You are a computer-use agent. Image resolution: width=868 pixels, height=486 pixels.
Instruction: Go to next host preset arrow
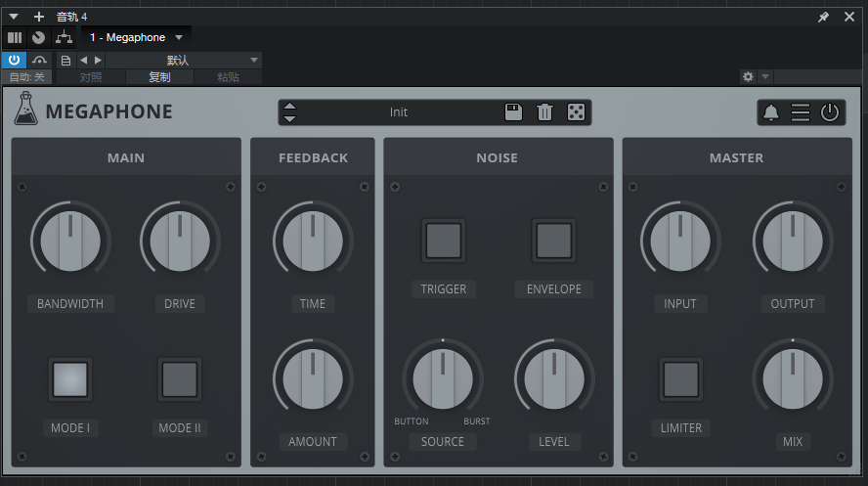(98, 60)
